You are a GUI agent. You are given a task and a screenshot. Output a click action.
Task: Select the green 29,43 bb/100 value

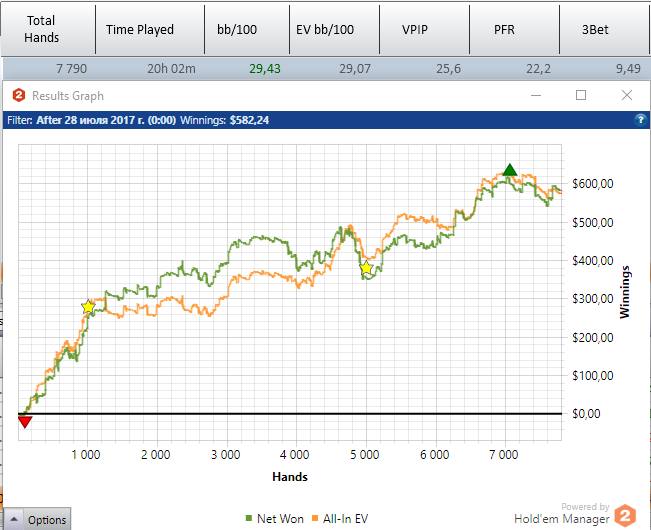coord(265,68)
